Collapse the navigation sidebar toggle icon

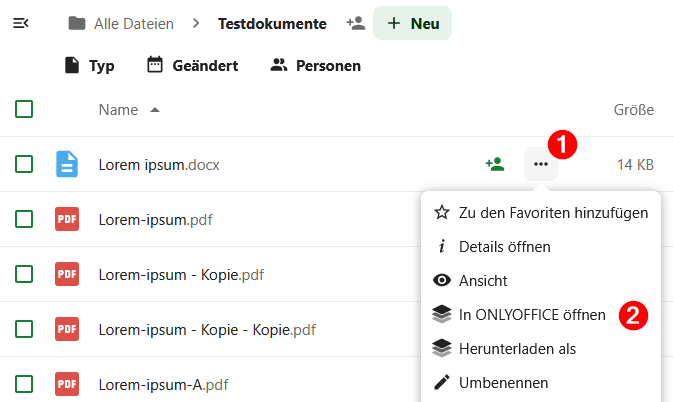[x=20, y=23]
